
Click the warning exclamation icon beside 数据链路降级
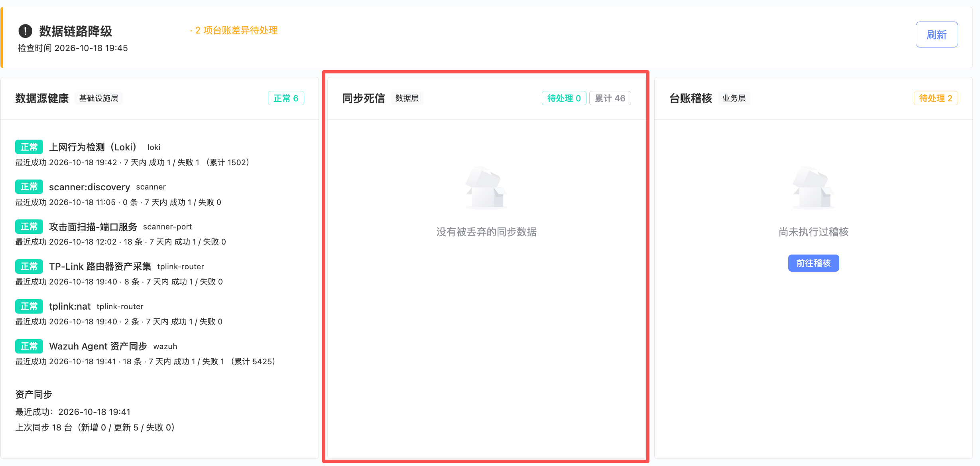click(25, 31)
